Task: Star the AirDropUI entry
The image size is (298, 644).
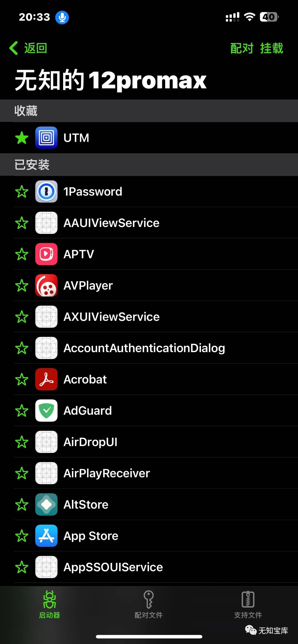Action: coord(22,442)
